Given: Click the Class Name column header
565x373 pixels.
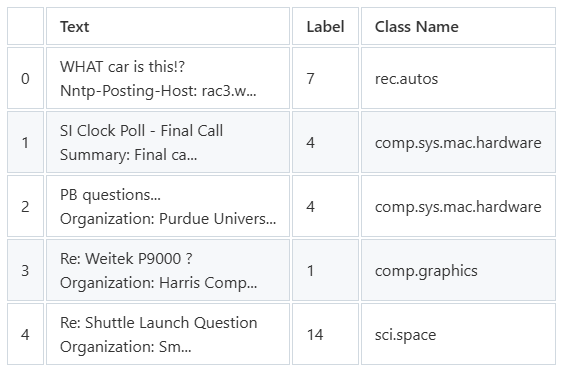Looking at the screenshot, I should click(x=458, y=26).
